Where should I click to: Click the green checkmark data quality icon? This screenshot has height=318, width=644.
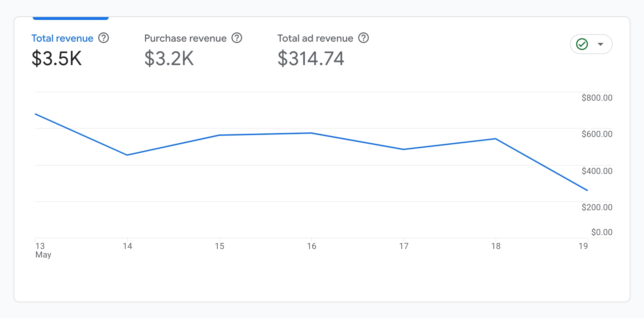pos(582,44)
